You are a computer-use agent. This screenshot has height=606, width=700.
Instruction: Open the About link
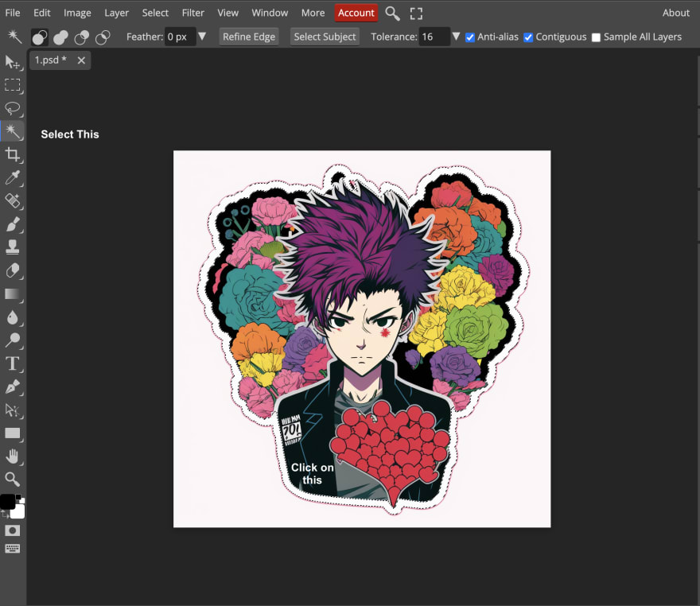pos(676,13)
